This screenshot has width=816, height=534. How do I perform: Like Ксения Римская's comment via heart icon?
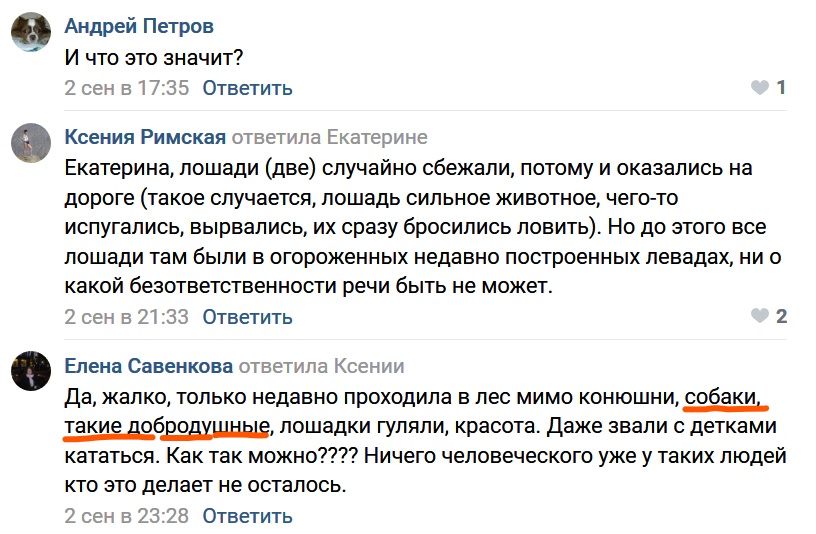click(x=760, y=317)
